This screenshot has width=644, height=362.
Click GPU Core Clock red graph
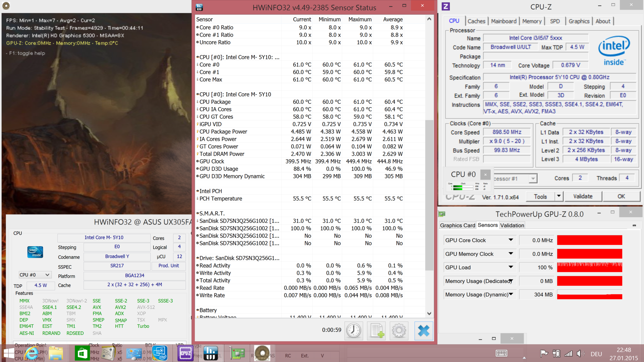(590, 240)
